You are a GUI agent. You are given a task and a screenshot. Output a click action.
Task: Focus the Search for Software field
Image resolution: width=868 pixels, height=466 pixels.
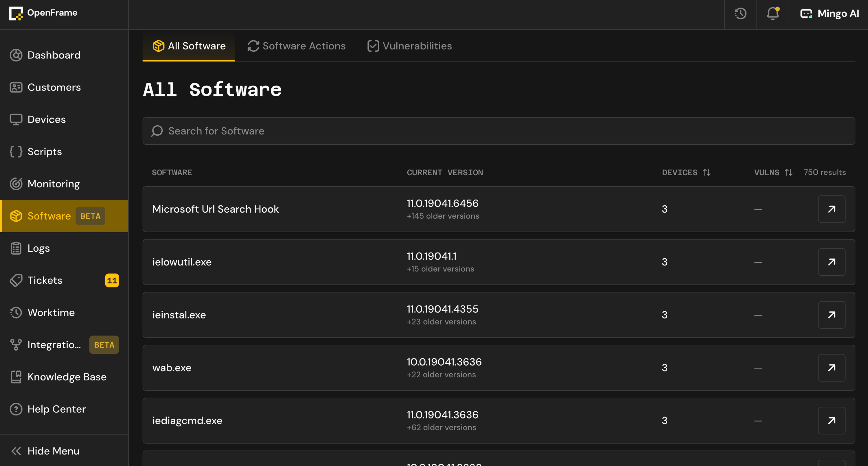[499, 131]
